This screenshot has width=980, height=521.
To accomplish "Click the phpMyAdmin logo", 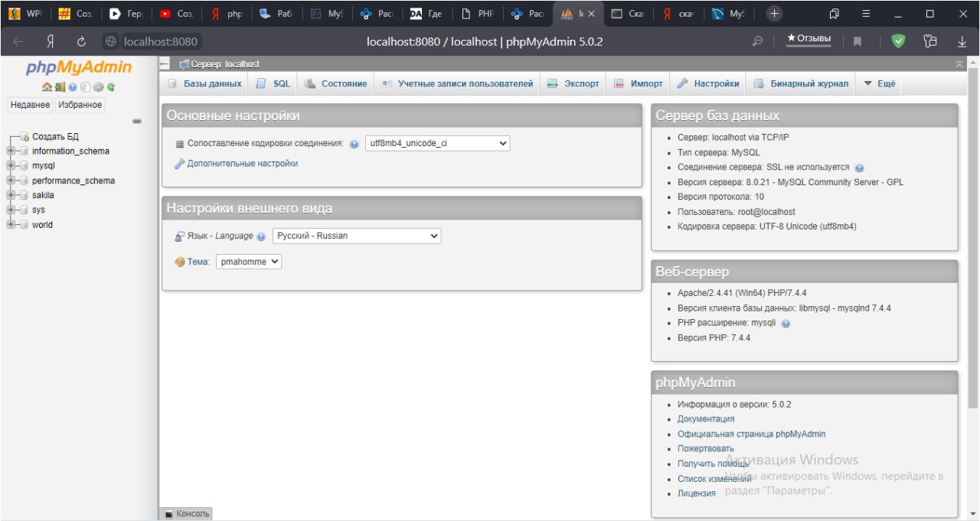I will pyautogui.click(x=79, y=68).
